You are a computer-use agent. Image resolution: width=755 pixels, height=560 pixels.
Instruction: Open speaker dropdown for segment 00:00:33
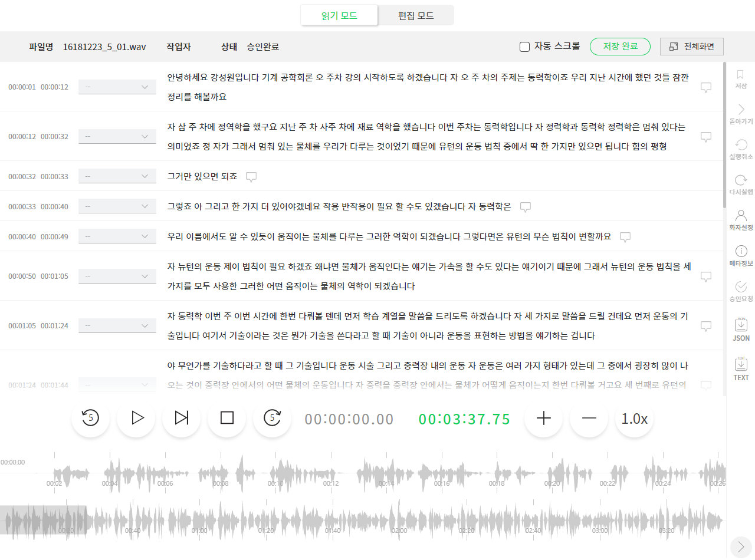point(117,206)
